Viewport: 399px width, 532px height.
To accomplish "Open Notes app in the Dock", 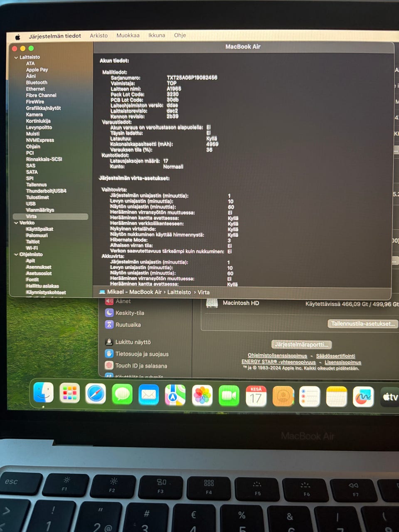I will point(337,397).
